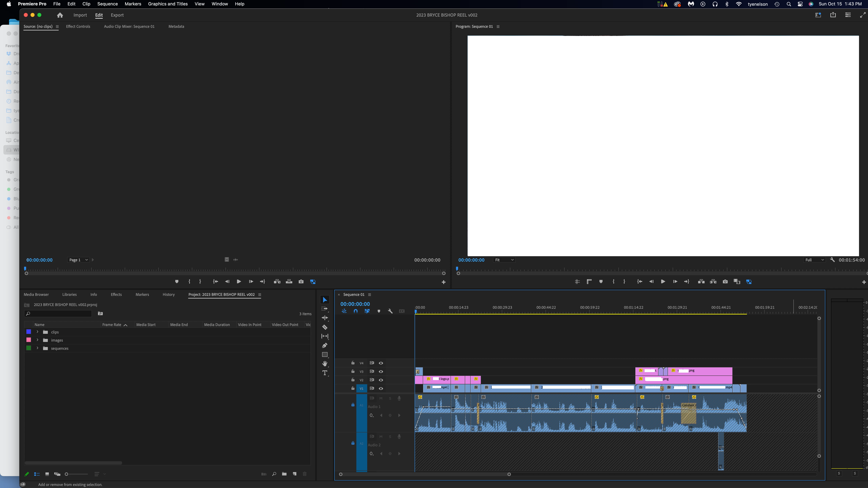This screenshot has width=868, height=488.
Task: Toggle lock on V4 track
Action: coord(353,363)
